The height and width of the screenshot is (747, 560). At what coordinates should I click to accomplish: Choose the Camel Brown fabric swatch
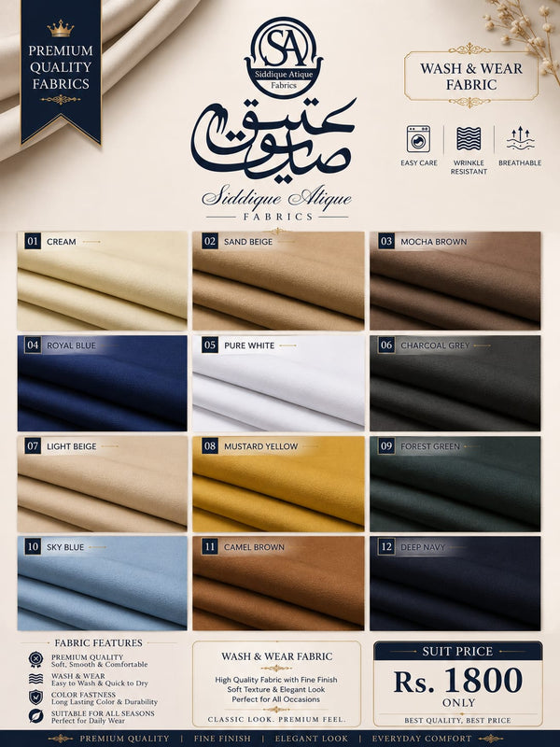tap(278, 584)
